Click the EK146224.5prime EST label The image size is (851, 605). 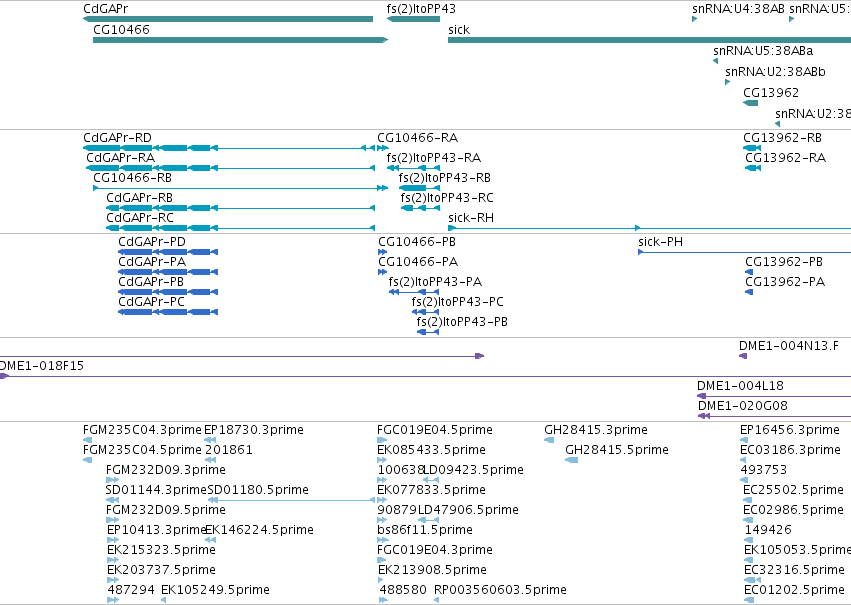(259, 530)
